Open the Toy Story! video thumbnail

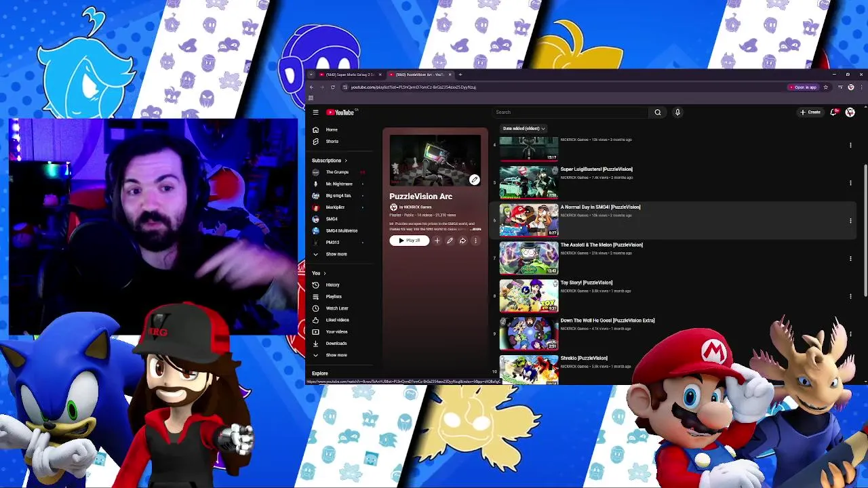tap(529, 295)
